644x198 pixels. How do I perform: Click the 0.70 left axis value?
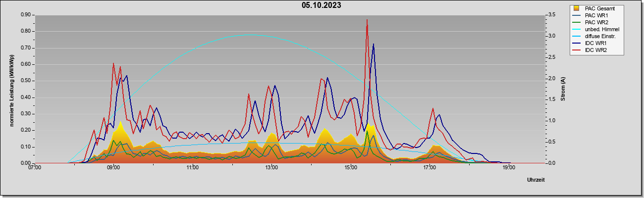[x=26, y=48]
